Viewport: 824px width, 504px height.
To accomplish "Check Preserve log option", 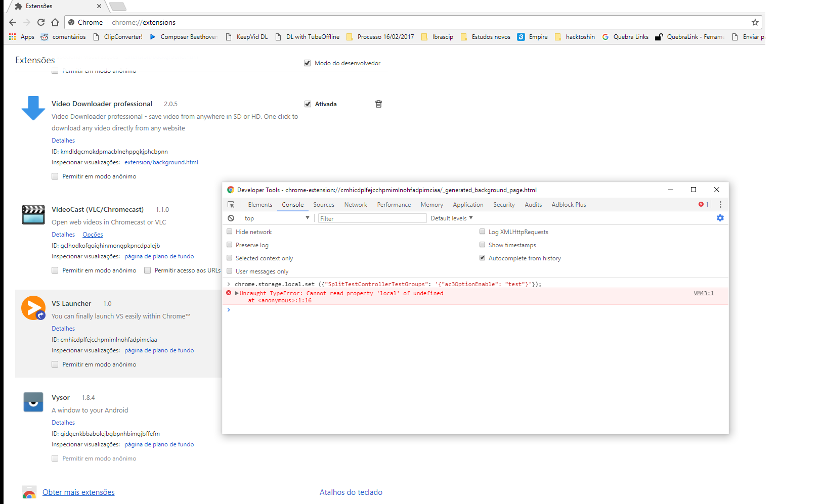I will pos(230,245).
